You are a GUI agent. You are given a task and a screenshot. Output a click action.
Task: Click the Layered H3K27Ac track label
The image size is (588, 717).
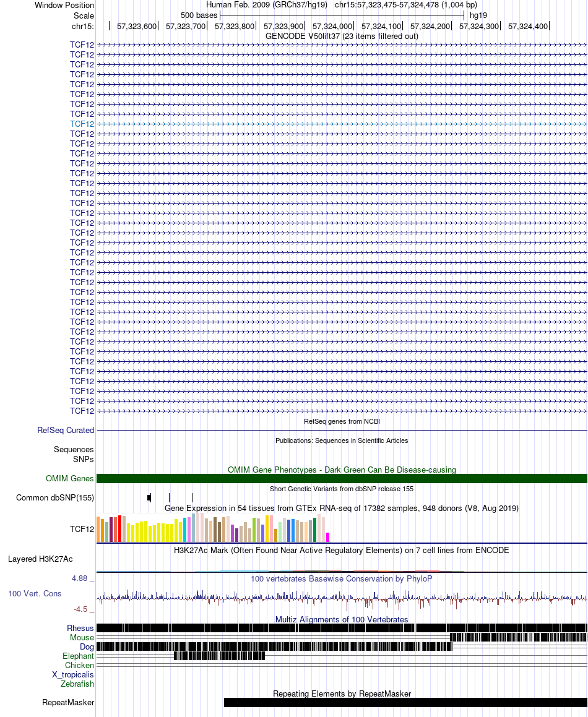(x=40, y=559)
